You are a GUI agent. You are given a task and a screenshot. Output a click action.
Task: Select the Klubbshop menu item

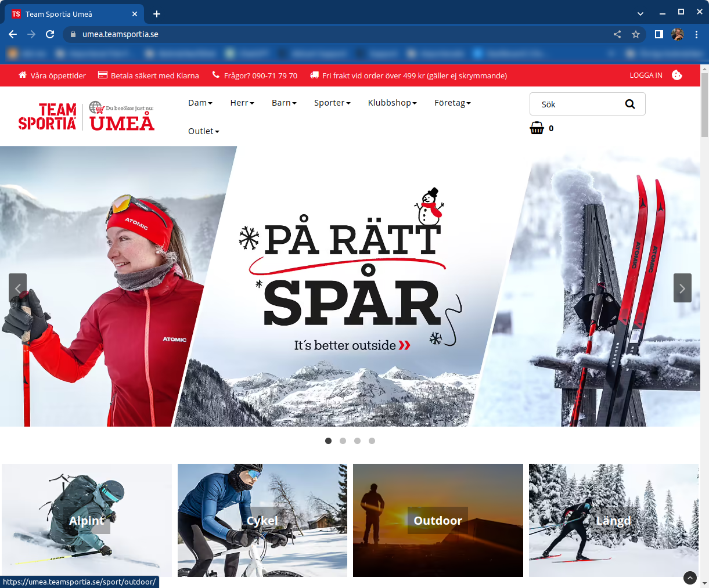[391, 103]
